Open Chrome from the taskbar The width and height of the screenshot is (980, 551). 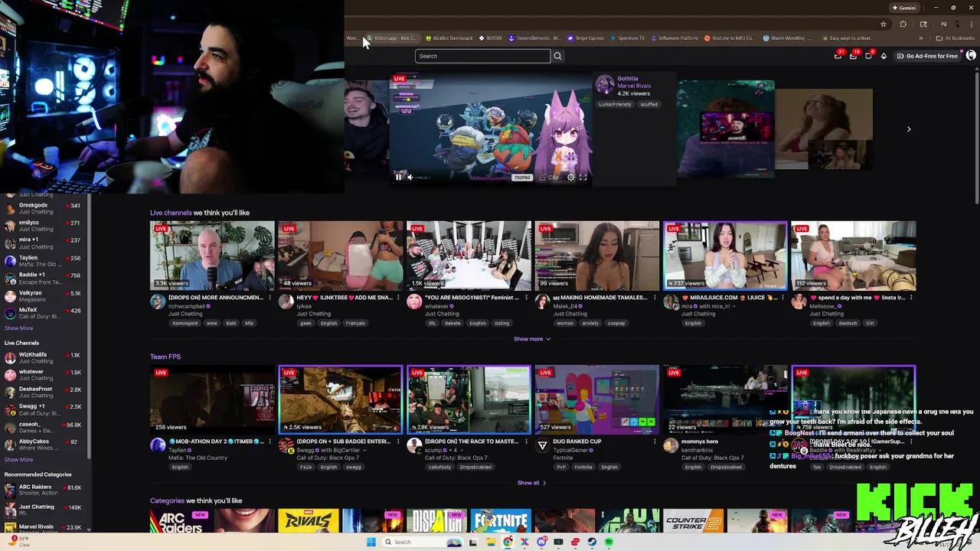(508, 542)
